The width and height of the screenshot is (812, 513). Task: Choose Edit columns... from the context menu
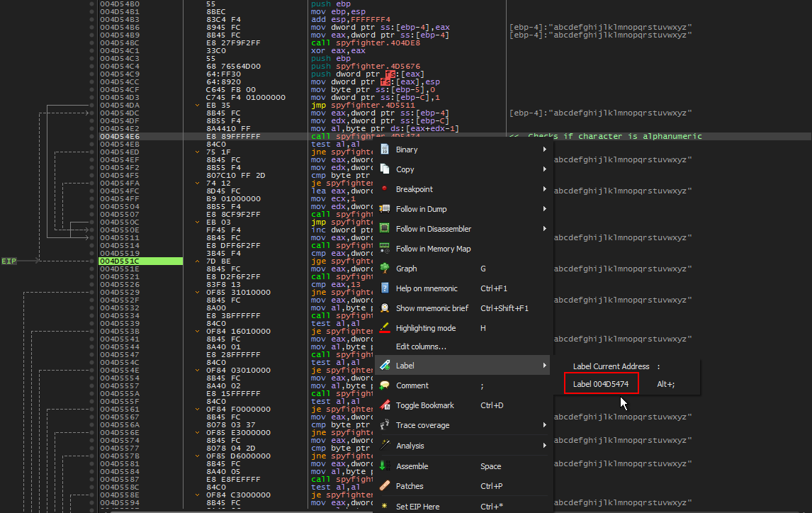pos(421,346)
